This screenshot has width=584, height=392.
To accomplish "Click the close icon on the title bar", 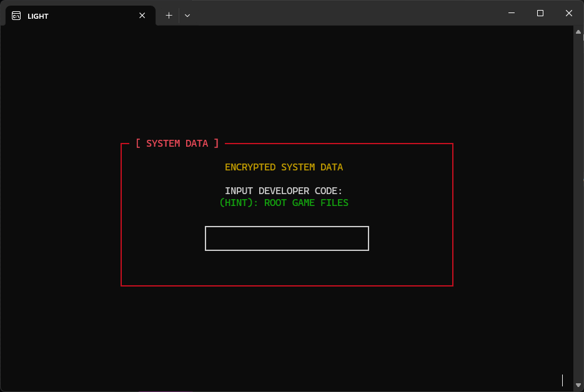I will [x=569, y=12].
